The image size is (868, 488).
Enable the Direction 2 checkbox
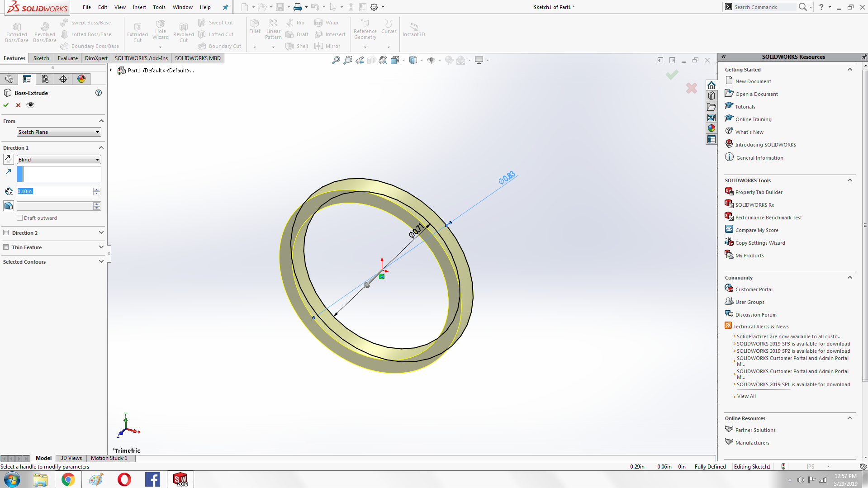coord(6,233)
